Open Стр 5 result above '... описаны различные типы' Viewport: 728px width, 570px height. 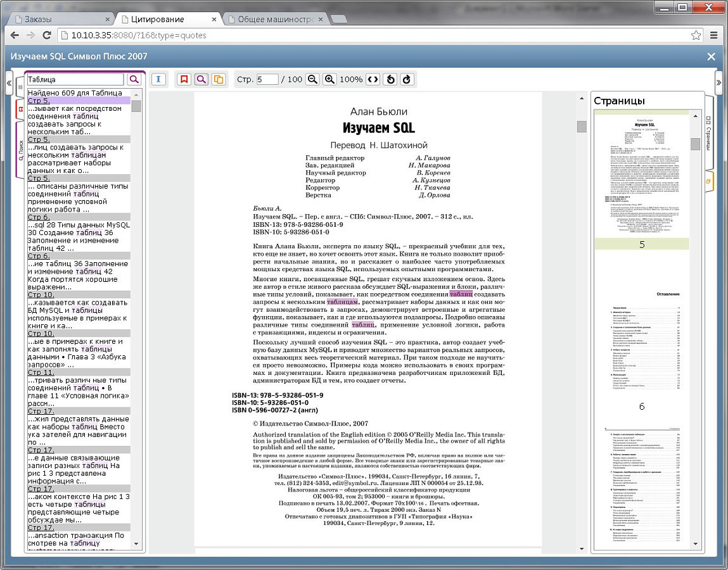(x=79, y=178)
